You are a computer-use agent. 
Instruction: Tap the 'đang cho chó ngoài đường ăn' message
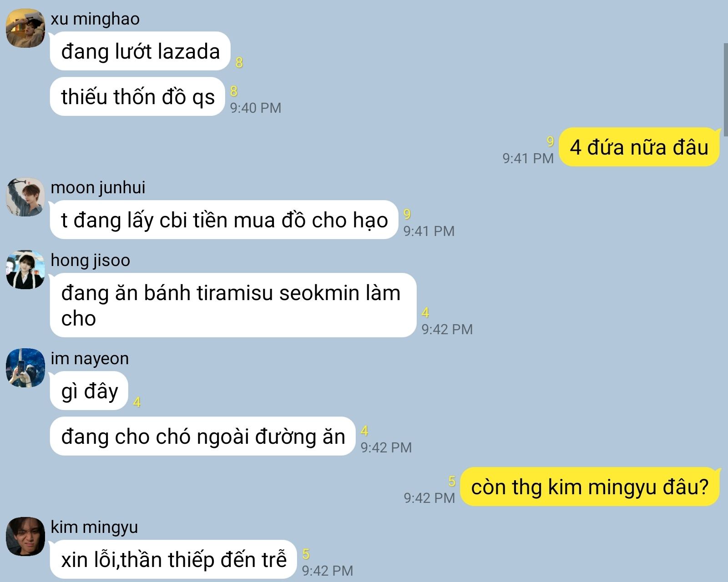pos(202,436)
